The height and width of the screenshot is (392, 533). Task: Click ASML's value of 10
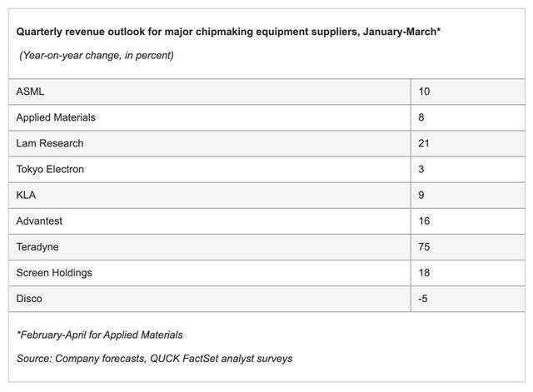pyautogui.click(x=425, y=92)
